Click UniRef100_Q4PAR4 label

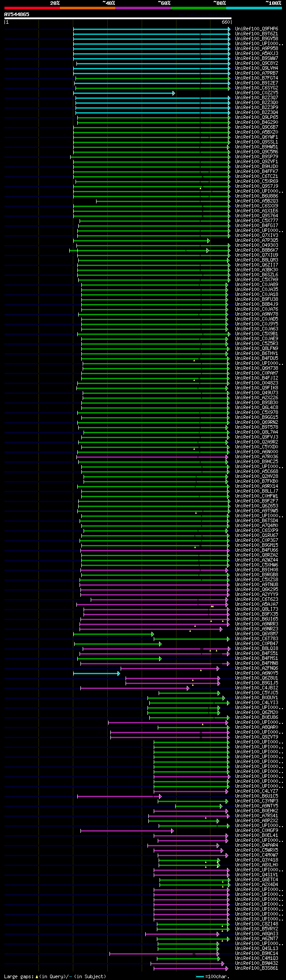point(257,845)
